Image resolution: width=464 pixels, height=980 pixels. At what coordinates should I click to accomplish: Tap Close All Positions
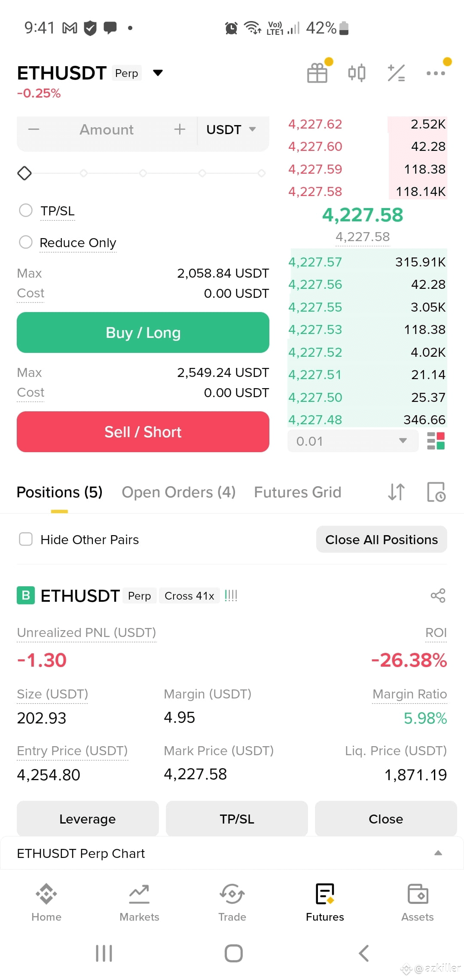[x=382, y=539]
